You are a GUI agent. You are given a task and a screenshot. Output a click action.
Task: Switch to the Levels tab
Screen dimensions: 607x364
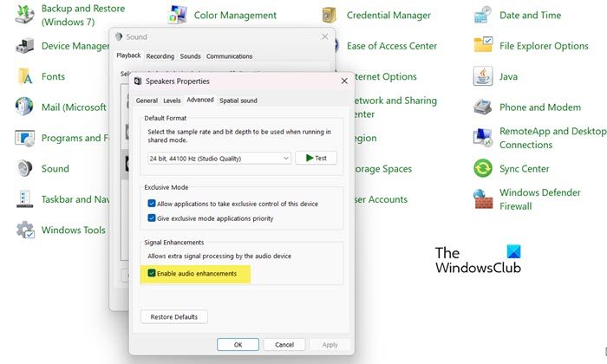(173, 101)
